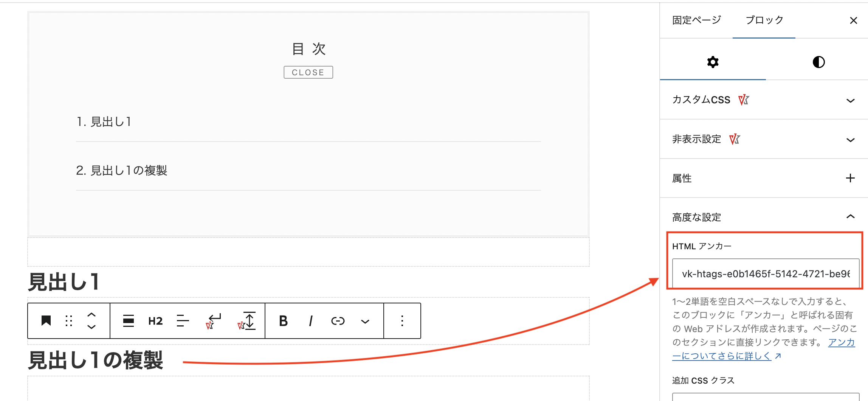Screen dimensions: 868x401
Task: Collapse the 高度な設定 panel
Action: 764,217
